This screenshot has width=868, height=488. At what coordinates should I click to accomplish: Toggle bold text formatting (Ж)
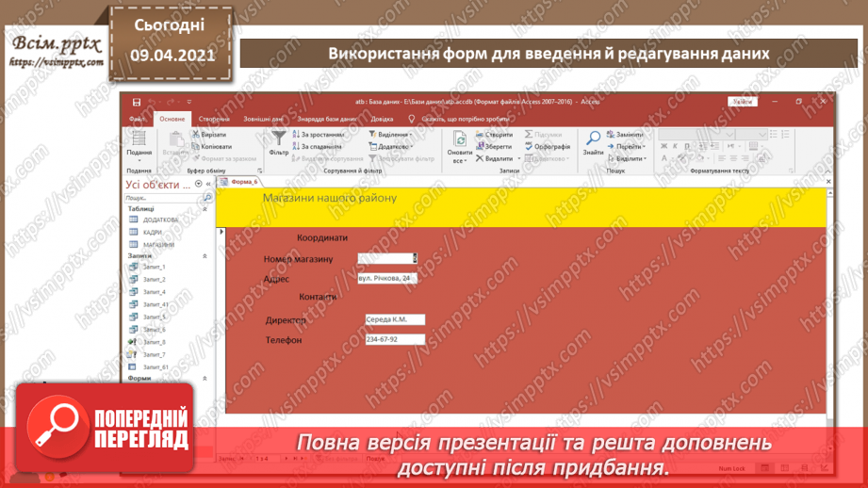tap(663, 147)
